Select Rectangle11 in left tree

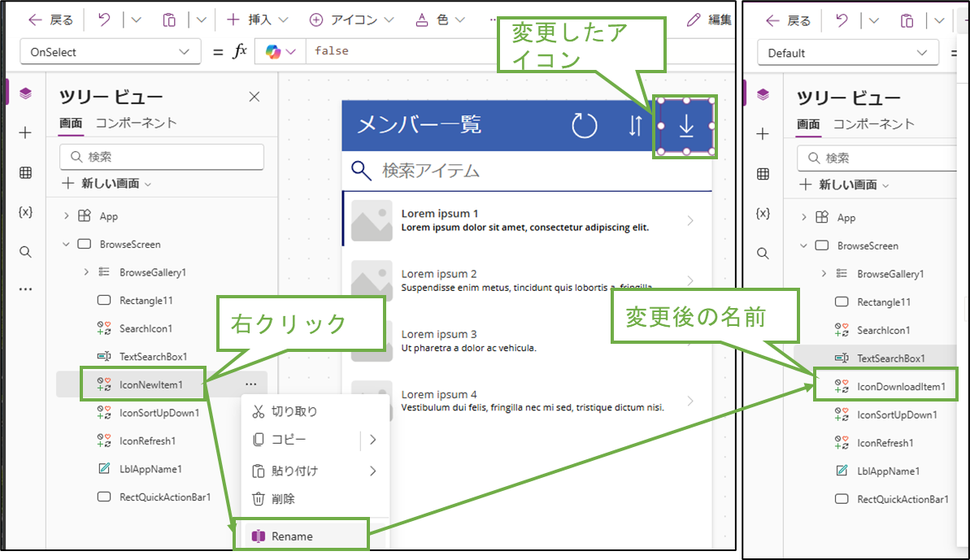[146, 301]
